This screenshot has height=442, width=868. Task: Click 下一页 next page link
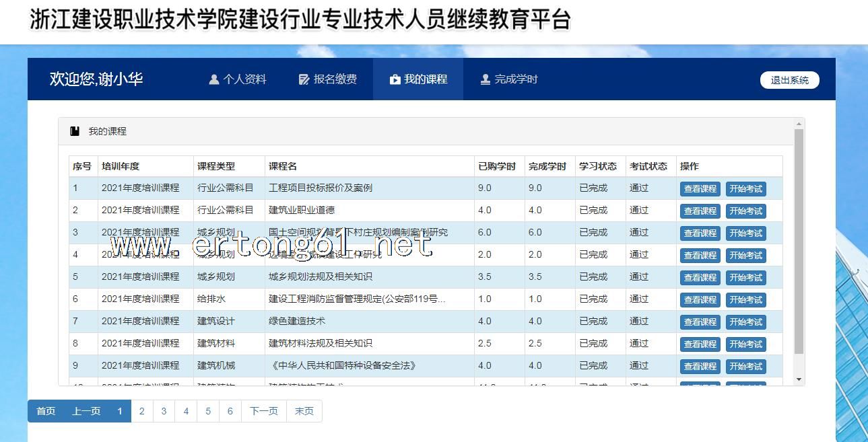(x=263, y=411)
